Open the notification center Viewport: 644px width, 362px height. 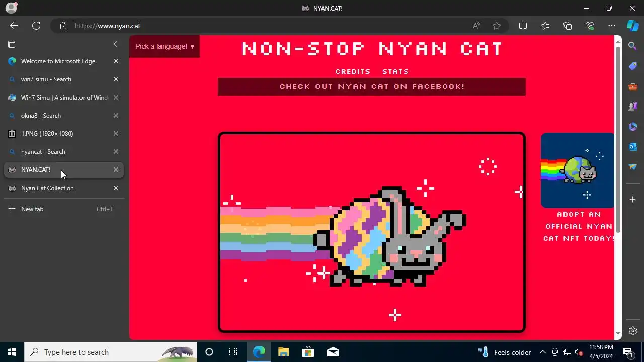click(x=628, y=352)
